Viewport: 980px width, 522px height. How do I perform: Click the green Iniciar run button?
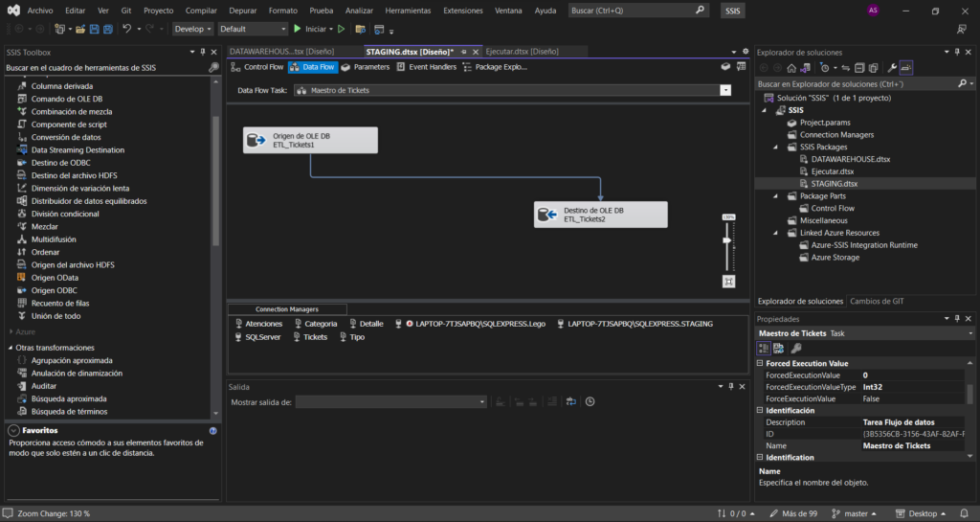pos(310,29)
